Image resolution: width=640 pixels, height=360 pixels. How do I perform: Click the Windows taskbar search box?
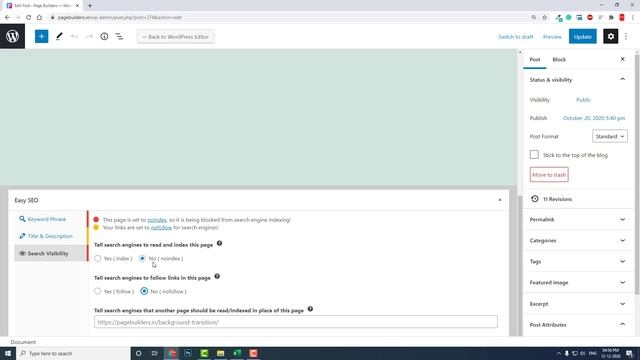[73, 353]
